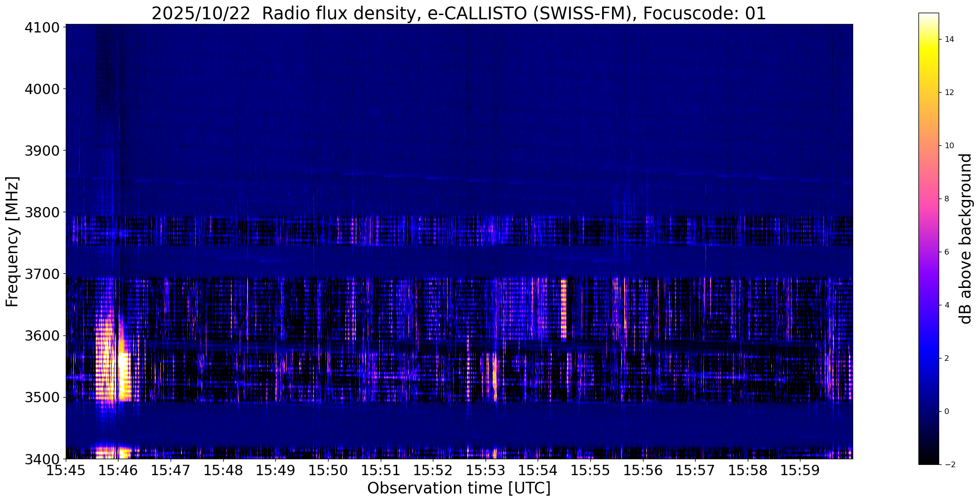Image resolution: width=980 pixels, height=502 pixels.
Task: Click the 15:49 time tick label
Action: tap(276, 470)
